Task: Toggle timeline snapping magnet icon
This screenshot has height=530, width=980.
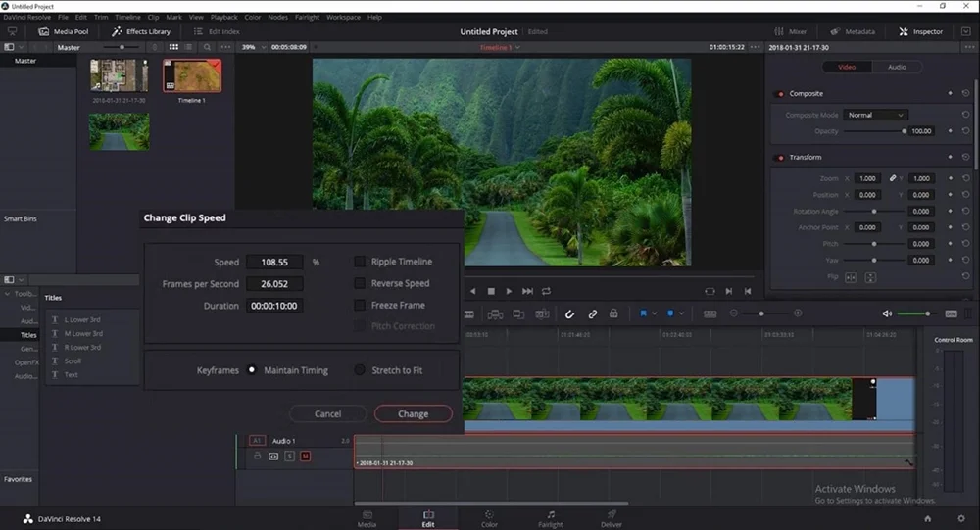Action: pyautogui.click(x=569, y=313)
